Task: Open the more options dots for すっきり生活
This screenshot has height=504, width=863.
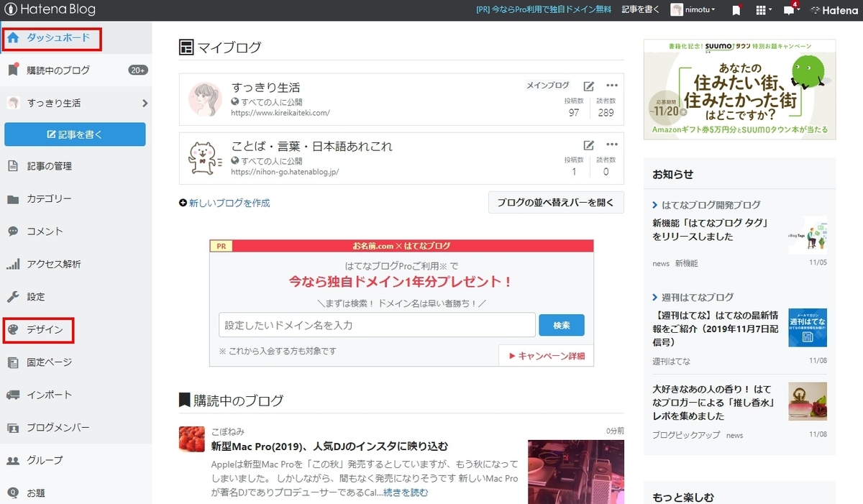Action: coord(612,85)
